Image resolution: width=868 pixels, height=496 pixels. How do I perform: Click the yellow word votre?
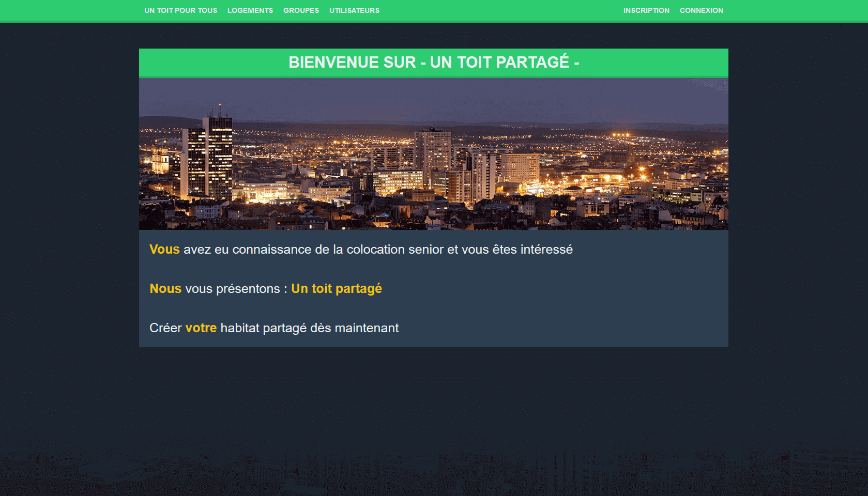click(201, 328)
